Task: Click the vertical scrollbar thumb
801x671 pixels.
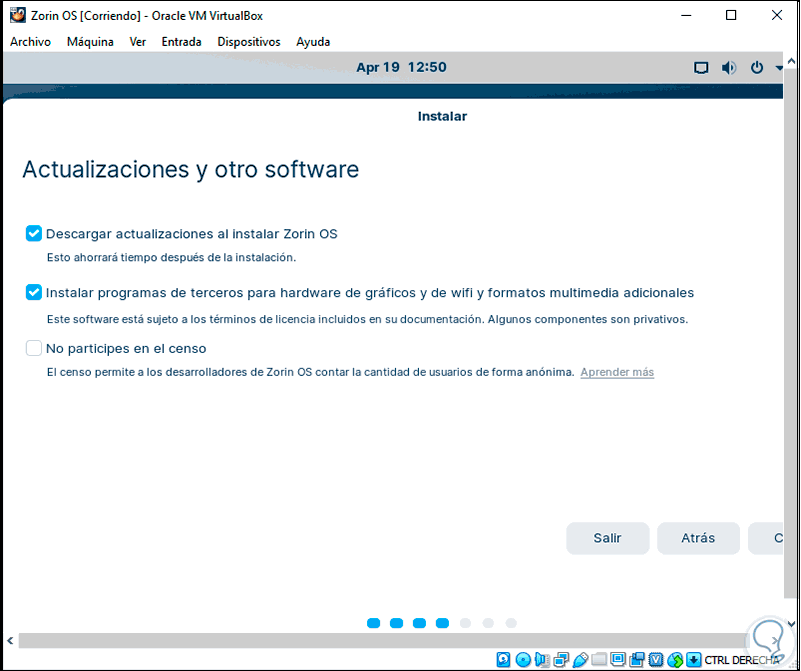Action: click(791, 332)
